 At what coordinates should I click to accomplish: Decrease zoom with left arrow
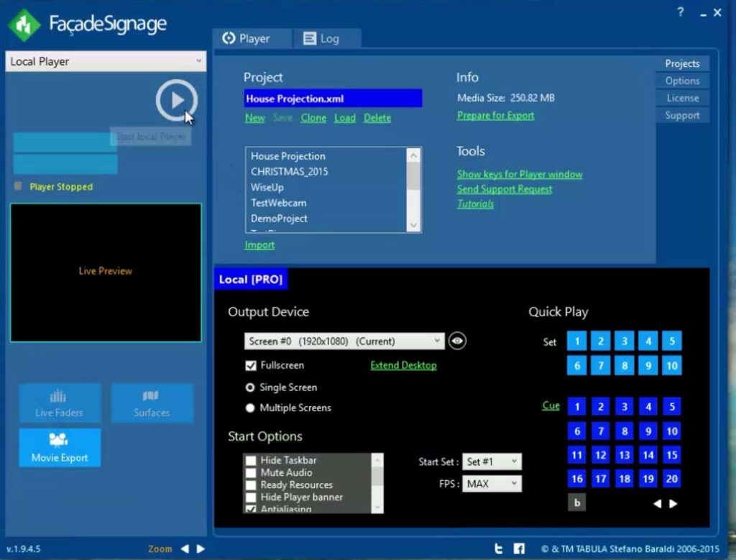185,548
